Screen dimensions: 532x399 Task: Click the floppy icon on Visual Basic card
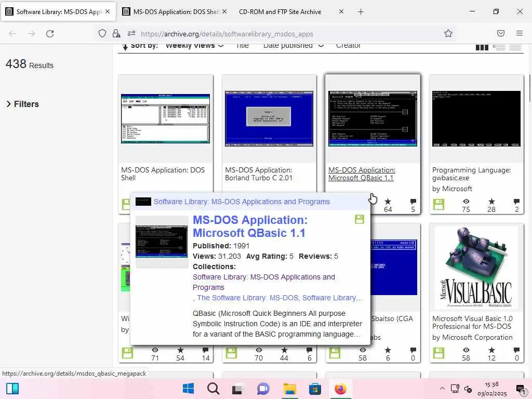coord(438,353)
